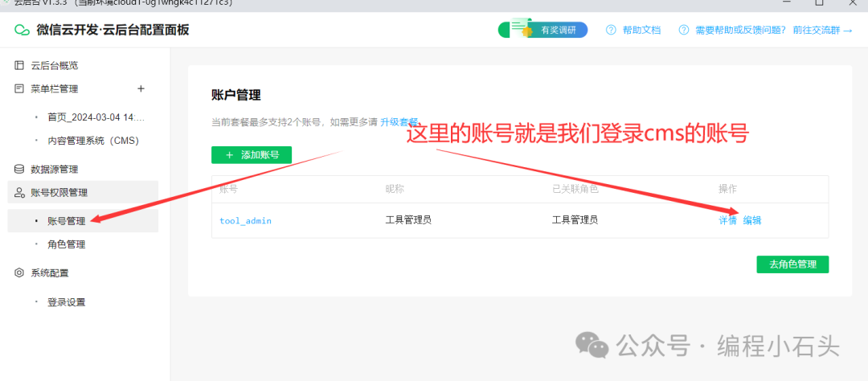Click the 账号 column header
This screenshot has height=381, width=868.
click(x=228, y=189)
